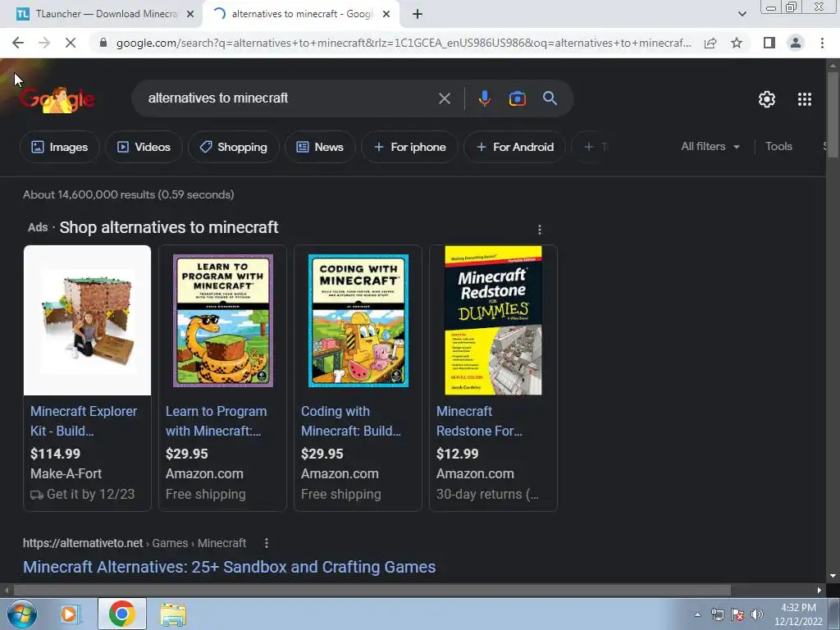Click the taskbar clock showing 4:32 PM
The height and width of the screenshot is (630, 840).
pos(798,614)
